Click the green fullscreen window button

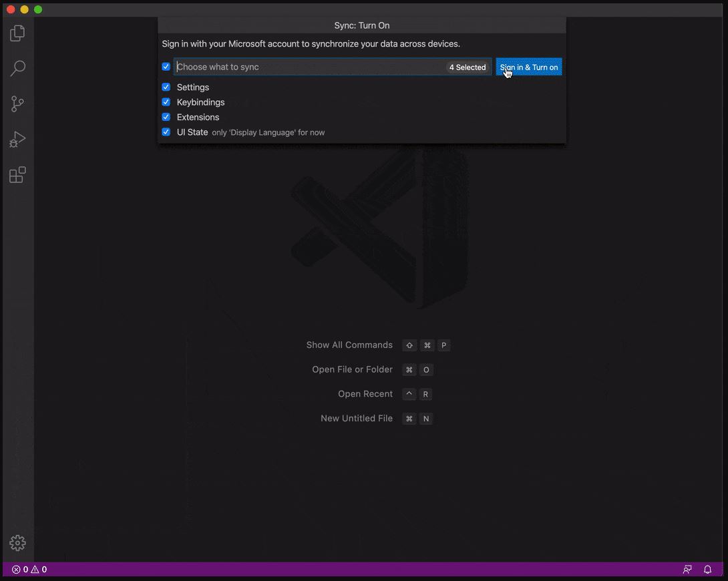[38, 9]
